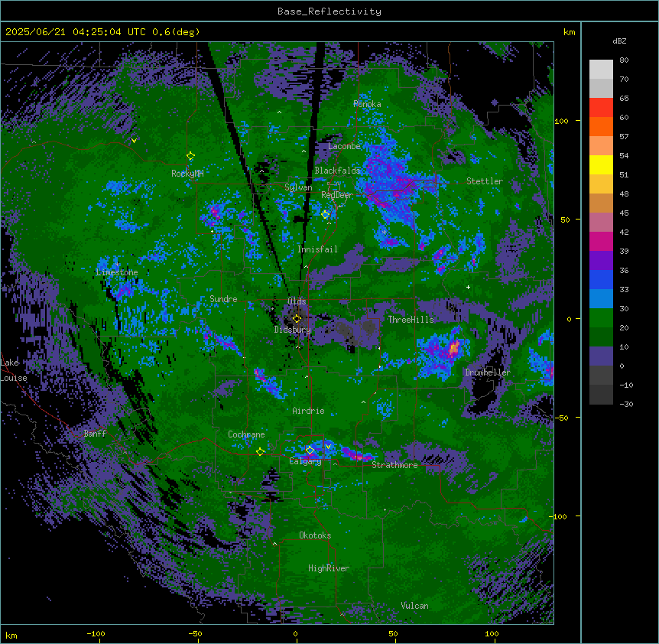659x644 pixels.
Task: Click the Sylvan label
Action: coord(298,187)
